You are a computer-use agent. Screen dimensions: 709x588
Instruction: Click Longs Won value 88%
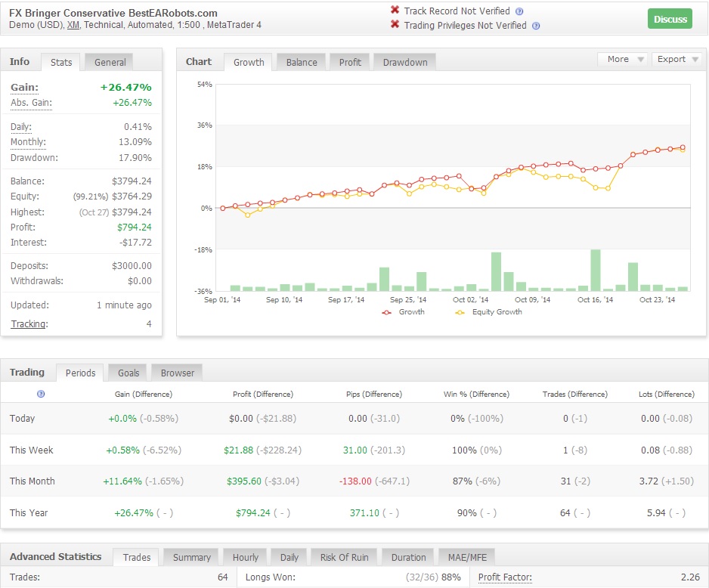[451, 577]
